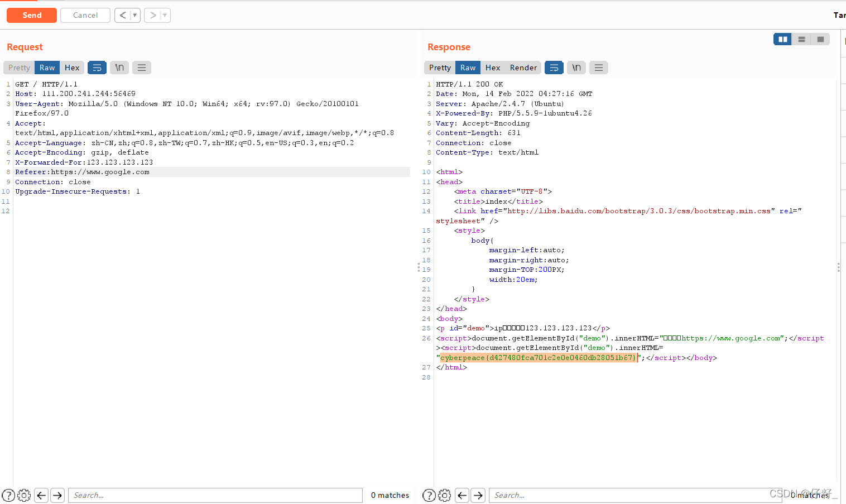
Task: Open the Response Hex tab
Action: (x=493, y=68)
